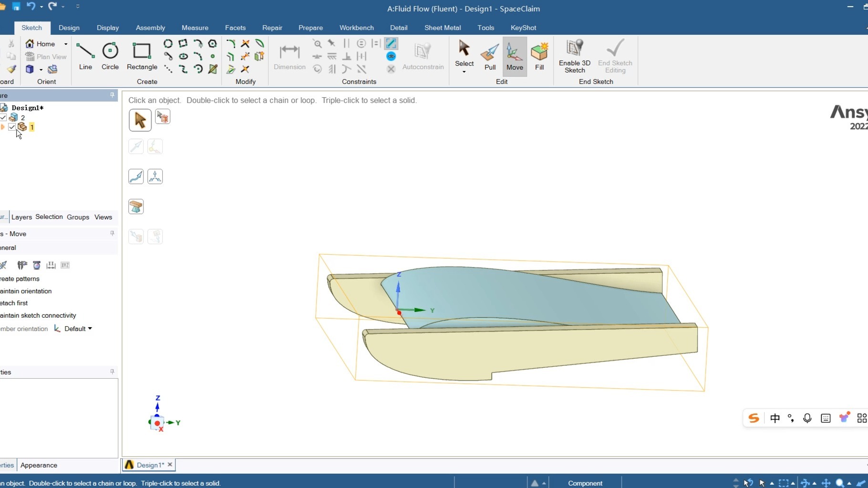Image resolution: width=868 pixels, height=488 pixels.
Task: Click the Move Along Trajectory tool guide
Action: (x=136, y=177)
